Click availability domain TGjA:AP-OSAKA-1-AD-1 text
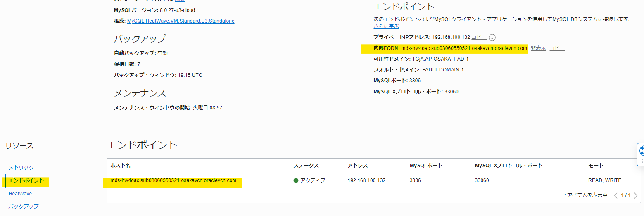This screenshot has height=216, width=644. [x=440, y=59]
